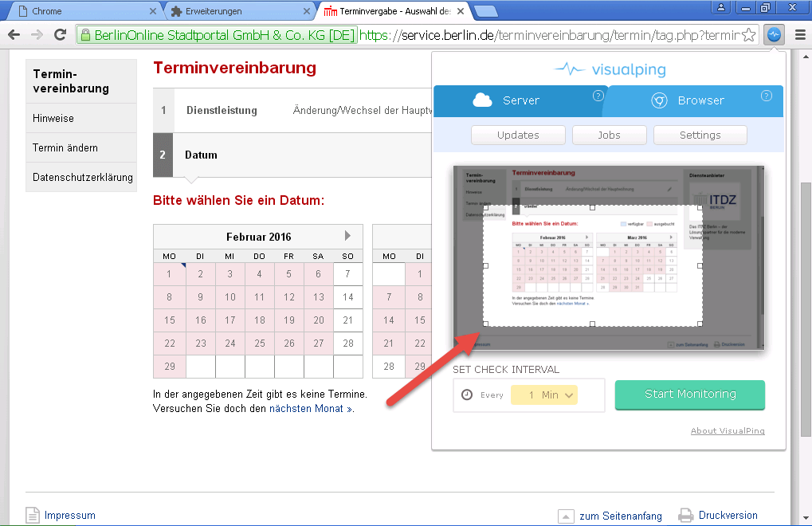Bookmark page with star icon
The width and height of the screenshot is (812, 526).
click(749, 35)
